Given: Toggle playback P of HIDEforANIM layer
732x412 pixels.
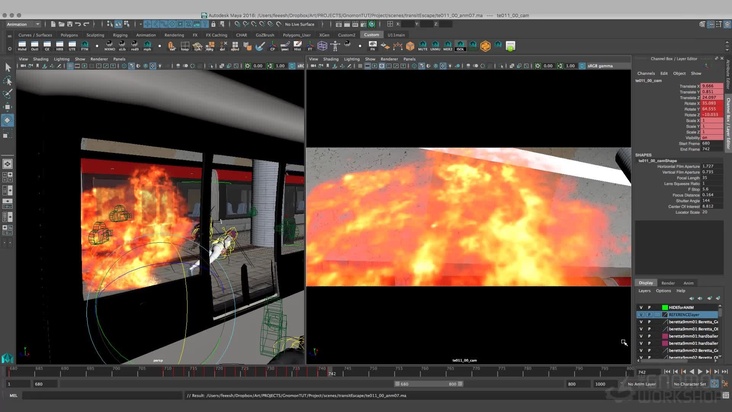Looking at the screenshot, I should tap(650, 307).
